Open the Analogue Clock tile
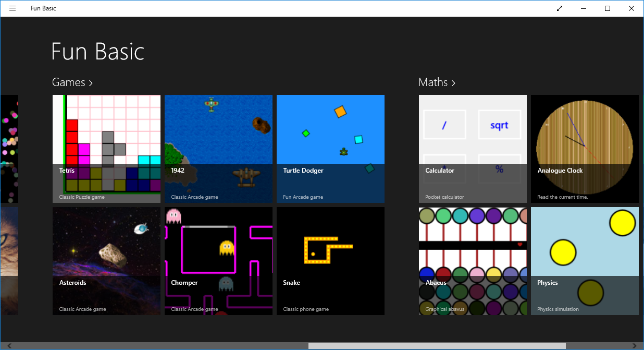Image resolution: width=644 pixels, height=350 pixels. tap(585, 149)
